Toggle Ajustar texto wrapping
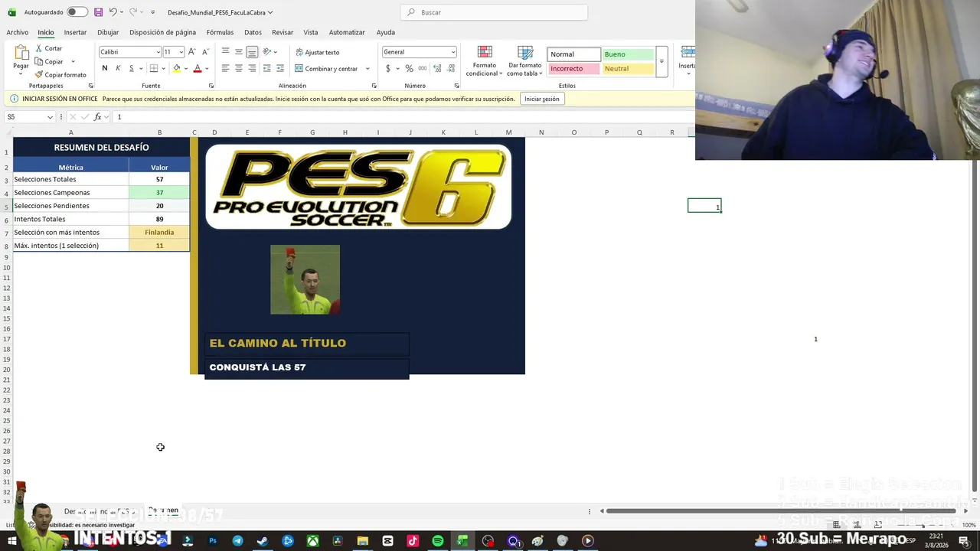The height and width of the screenshot is (551, 980). coord(317,52)
